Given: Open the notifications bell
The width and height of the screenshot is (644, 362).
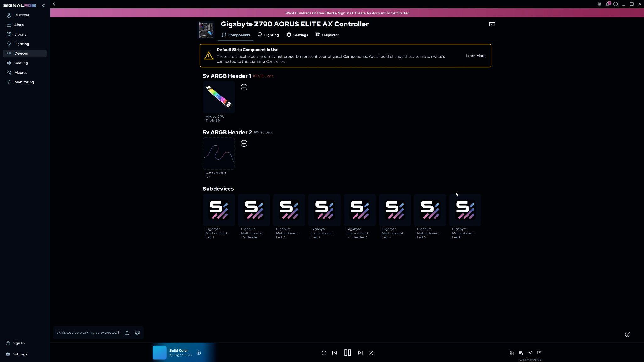Looking at the screenshot, I should click(x=608, y=4).
